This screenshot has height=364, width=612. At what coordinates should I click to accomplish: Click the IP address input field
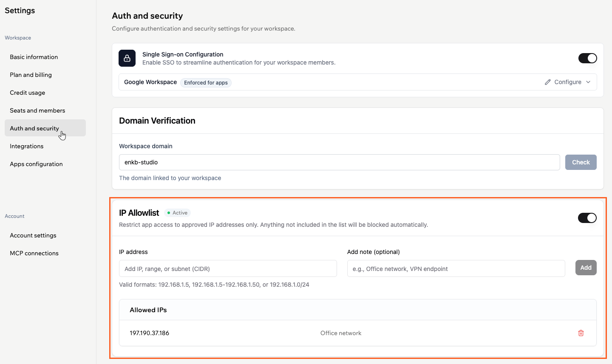[228, 268]
